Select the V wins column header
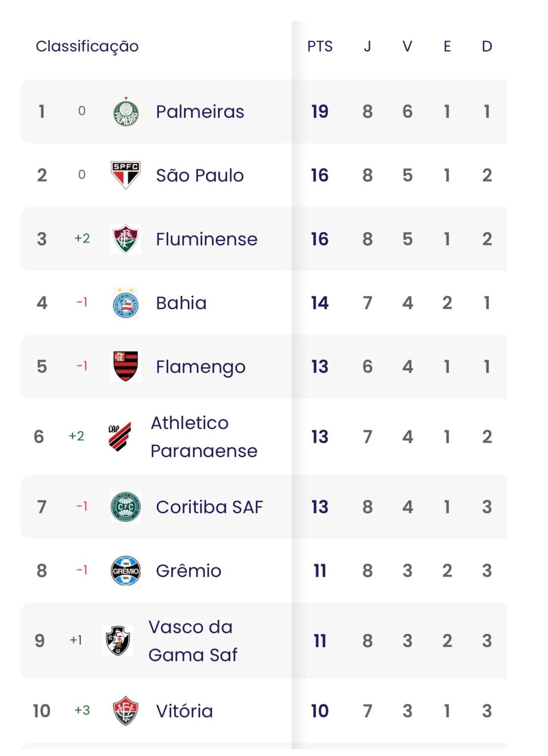 click(x=407, y=47)
